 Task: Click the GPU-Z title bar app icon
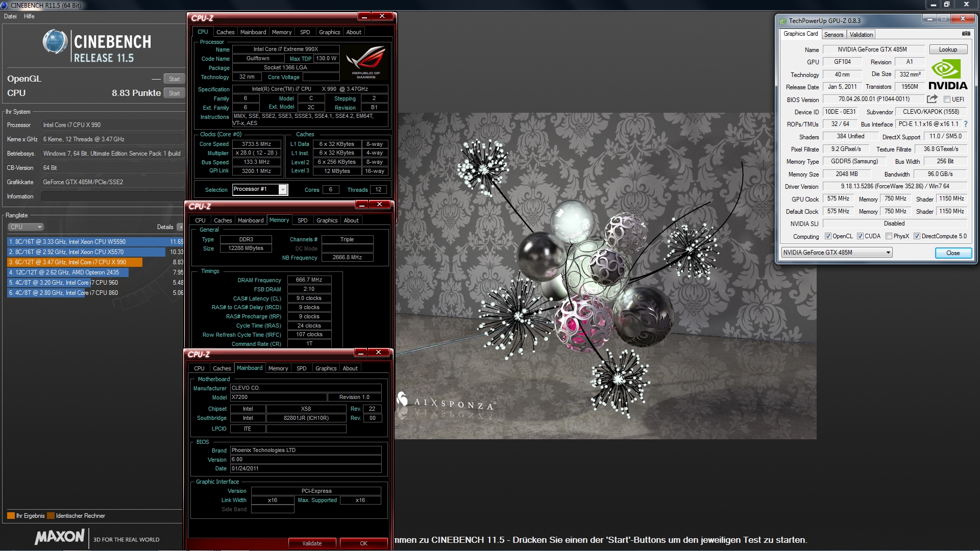pyautogui.click(x=782, y=21)
